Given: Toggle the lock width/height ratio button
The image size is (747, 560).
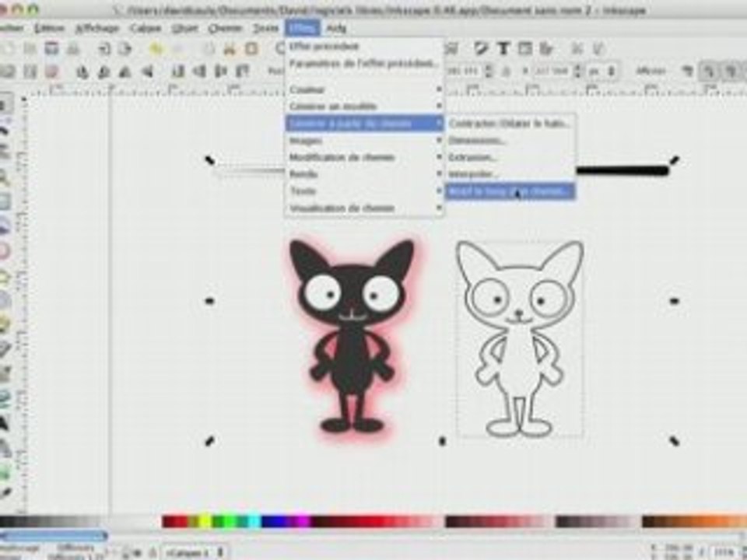Looking at the screenshot, I should point(507,72).
